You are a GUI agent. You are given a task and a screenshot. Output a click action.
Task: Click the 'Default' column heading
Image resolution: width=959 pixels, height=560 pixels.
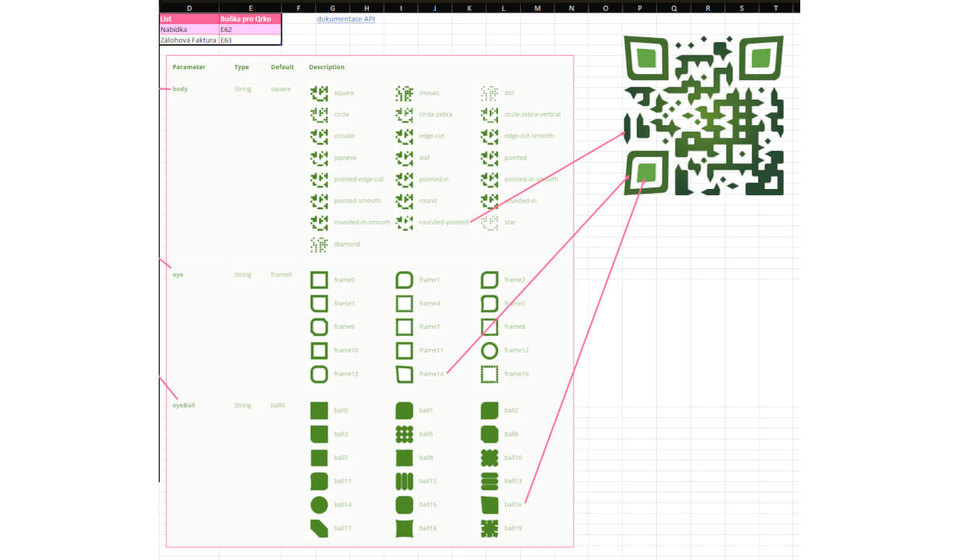(283, 68)
